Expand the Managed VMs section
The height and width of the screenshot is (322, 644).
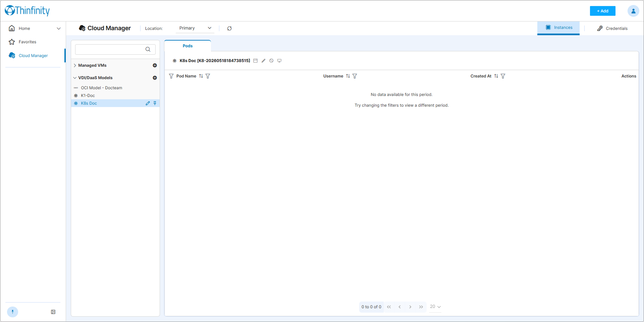click(75, 65)
